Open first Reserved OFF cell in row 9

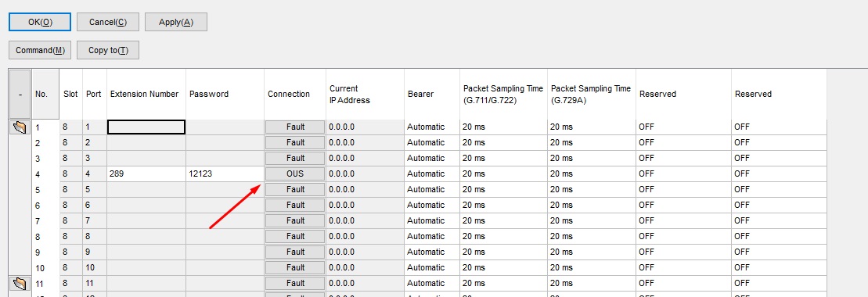click(x=683, y=252)
